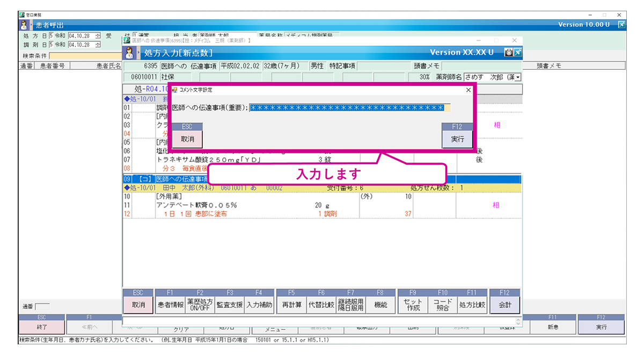This screenshot has width=644, height=354.
Task: Toggle 薬歴処方 ON/OFF with F2 button
Action: pos(200,305)
